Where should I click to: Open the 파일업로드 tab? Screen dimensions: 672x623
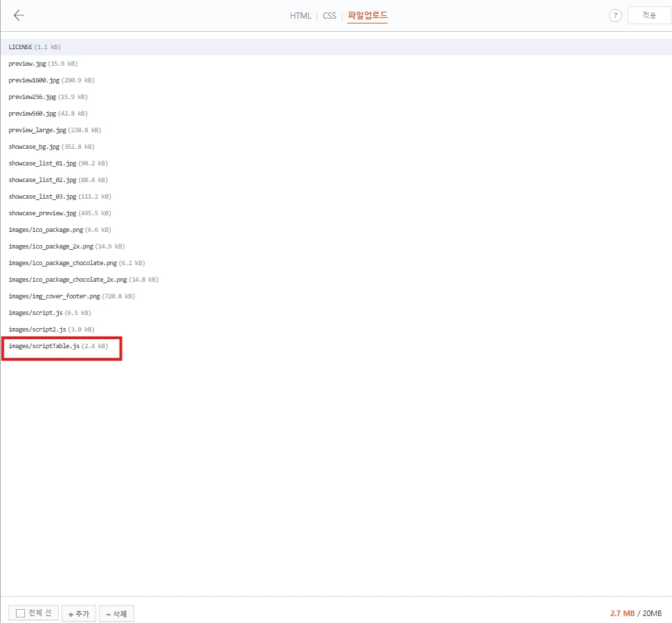point(367,16)
